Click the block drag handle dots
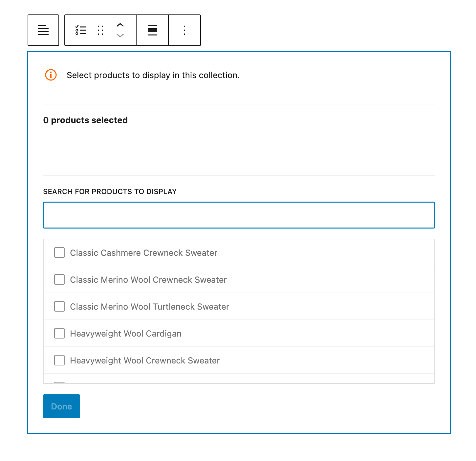The height and width of the screenshot is (461, 476). pos(100,30)
